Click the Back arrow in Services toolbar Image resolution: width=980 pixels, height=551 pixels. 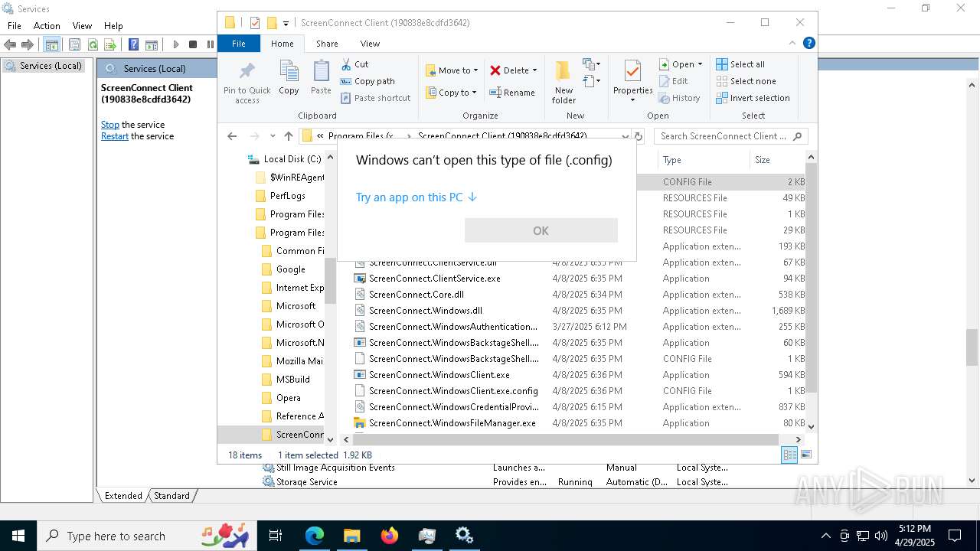pyautogui.click(x=11, y=45)
